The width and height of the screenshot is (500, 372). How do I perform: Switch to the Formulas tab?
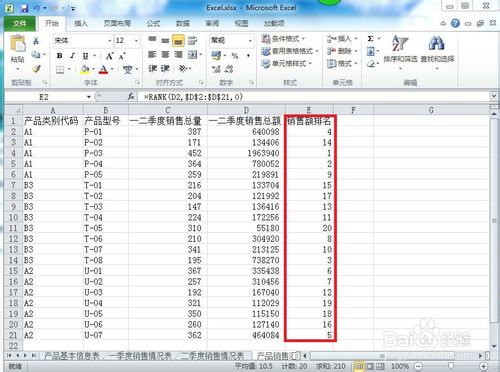(153, 23)
